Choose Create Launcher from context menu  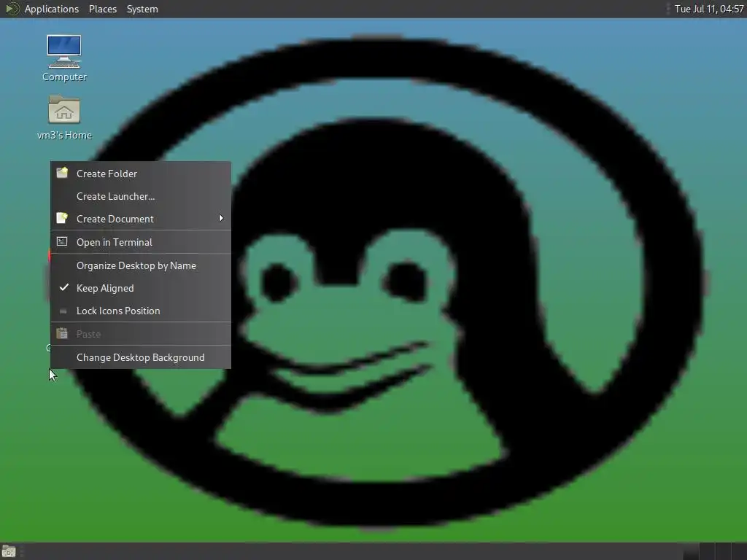click(141, 196)
